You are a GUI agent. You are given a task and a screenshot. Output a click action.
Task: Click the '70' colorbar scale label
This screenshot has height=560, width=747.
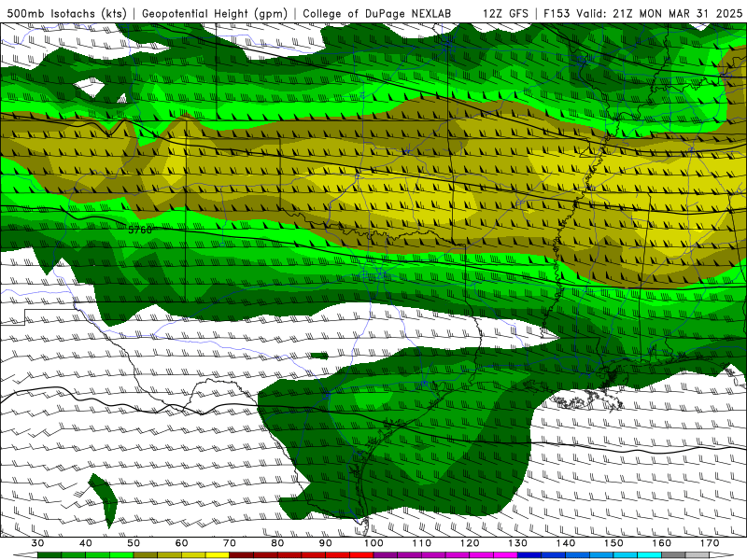point(230,543)
